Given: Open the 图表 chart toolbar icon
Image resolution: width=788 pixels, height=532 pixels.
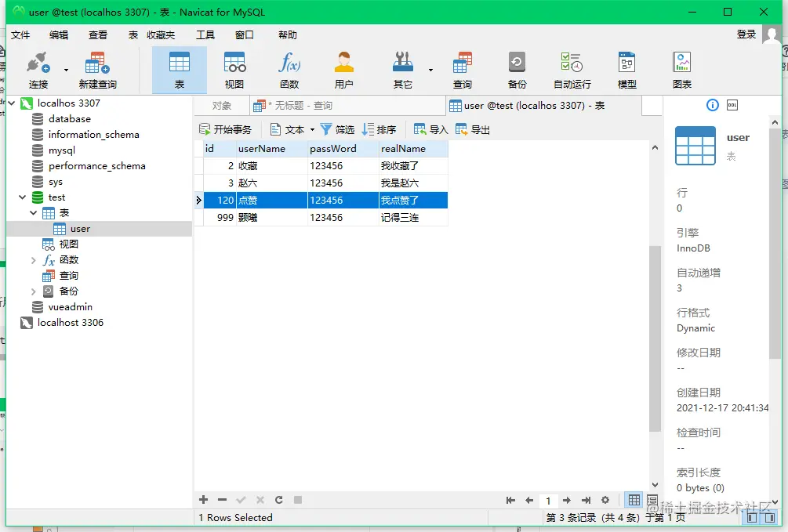Looking at the screenshot, I should point(682,71).
